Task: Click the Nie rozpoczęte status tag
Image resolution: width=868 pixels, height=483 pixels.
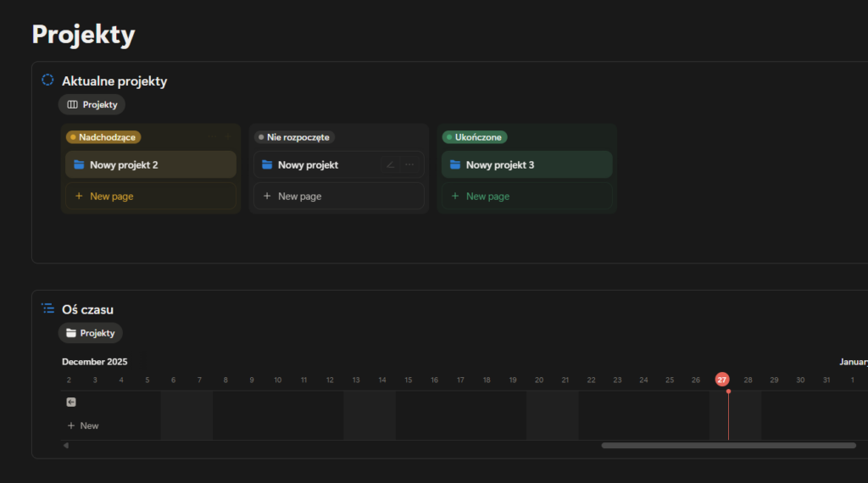Action: (x=294, y=137)
